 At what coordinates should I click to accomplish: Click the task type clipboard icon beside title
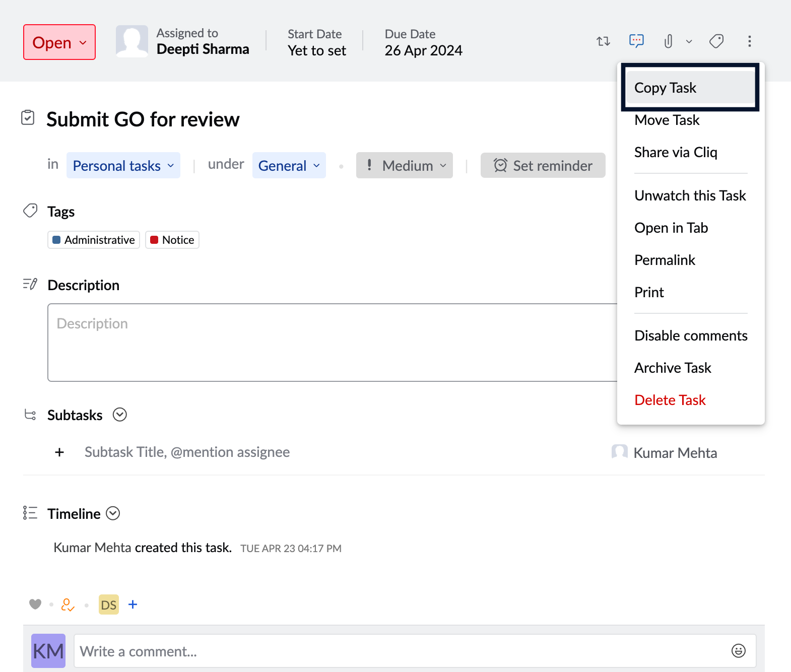pyautogui.click(x=28, y=117)
